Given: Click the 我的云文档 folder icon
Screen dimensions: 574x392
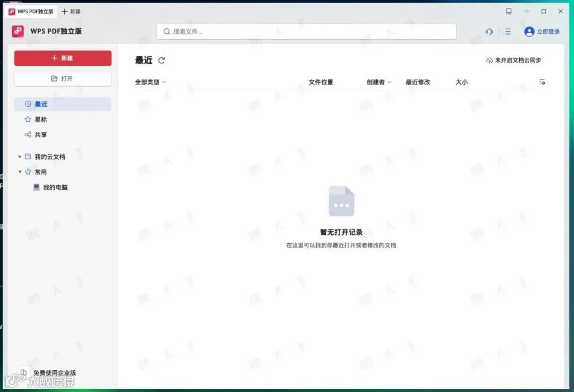Looking at the screenshot, I should click(28, 156).
